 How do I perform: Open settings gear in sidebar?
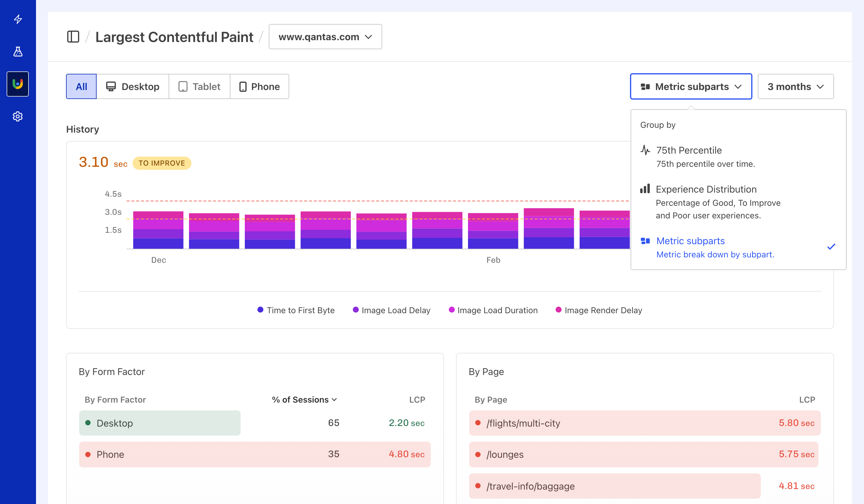click(18, 117)
